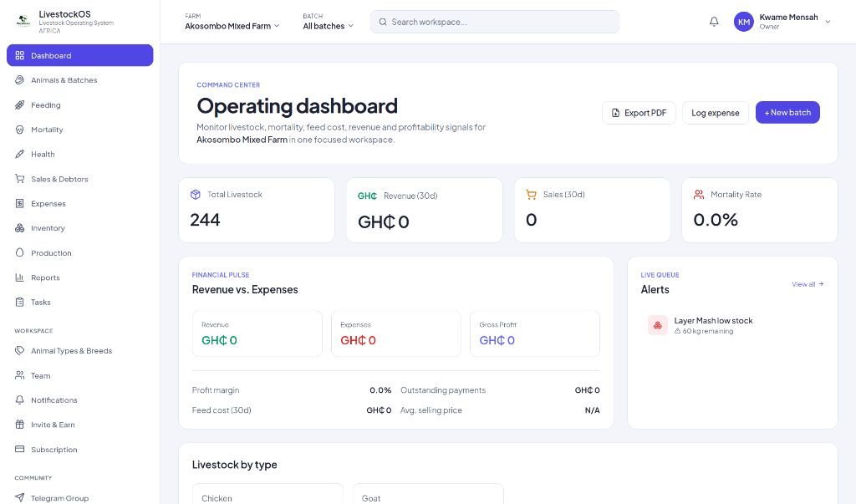Click the Expenses receipt icon
Viewport: 856px width, 504px height.
click(20, 203)
